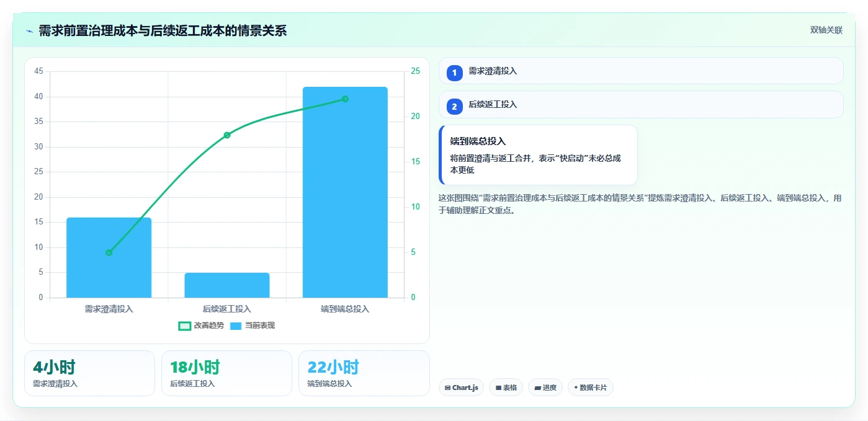The width and height of the screenshot is (868, 421).
Task: Click the star icon in 数据卡片 tag
Action: coord(576,388)
